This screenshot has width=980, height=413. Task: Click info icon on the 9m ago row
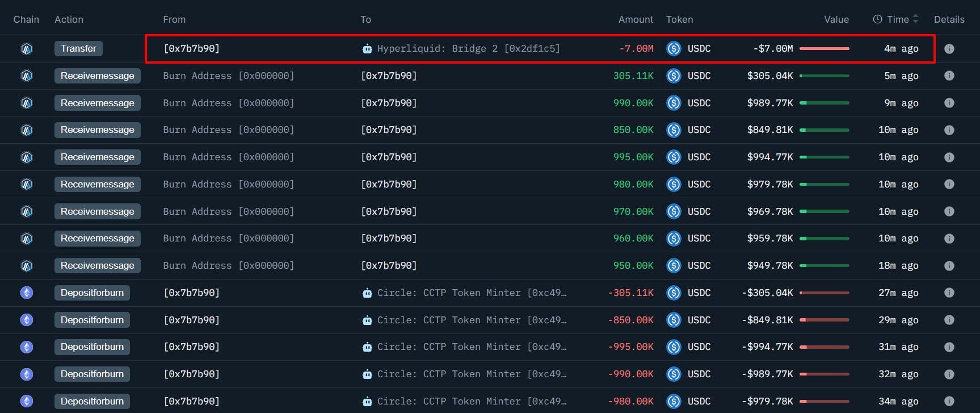[x=949, y=103]
